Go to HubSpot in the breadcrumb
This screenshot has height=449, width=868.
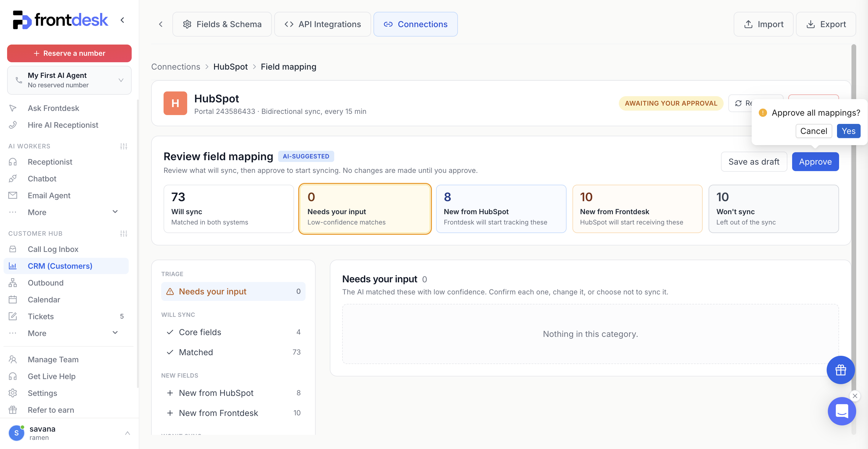231,67
